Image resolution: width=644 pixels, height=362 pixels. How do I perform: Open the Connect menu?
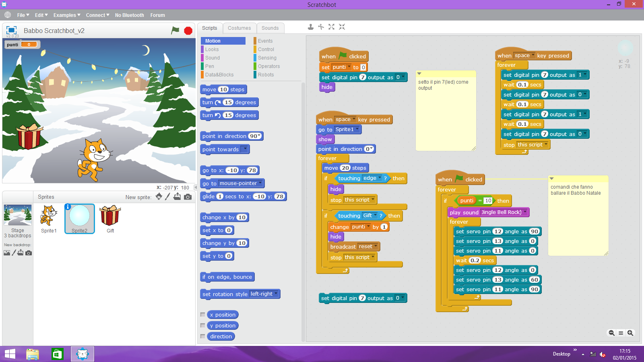pos(97,15)
